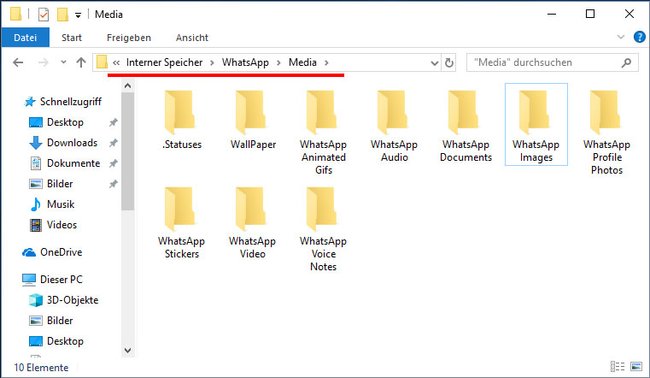Click WhatsApp in the address path

245,63
